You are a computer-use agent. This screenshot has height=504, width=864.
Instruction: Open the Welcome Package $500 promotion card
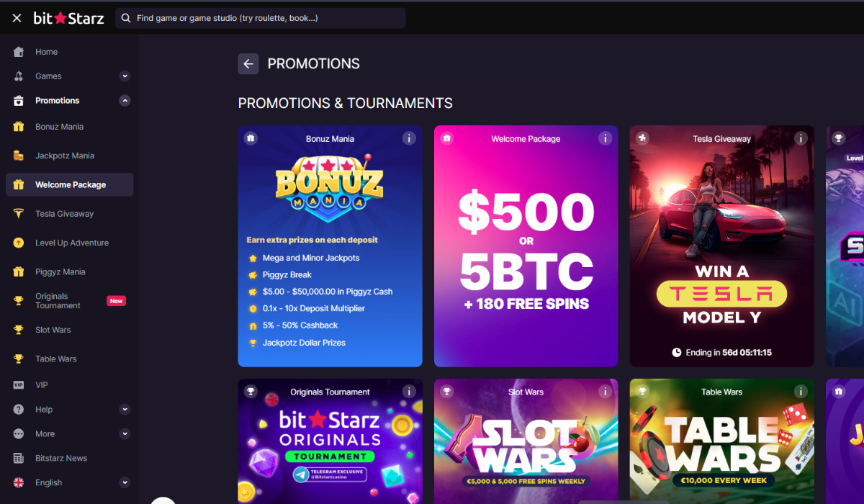(x=526, y=252)
